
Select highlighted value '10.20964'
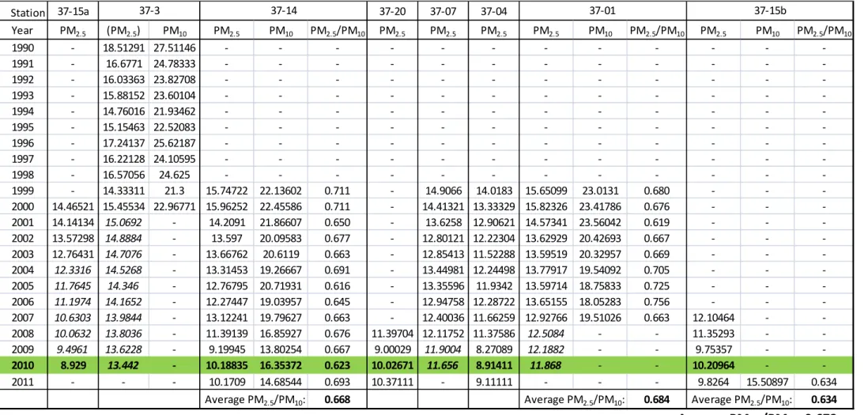point(713,365)
